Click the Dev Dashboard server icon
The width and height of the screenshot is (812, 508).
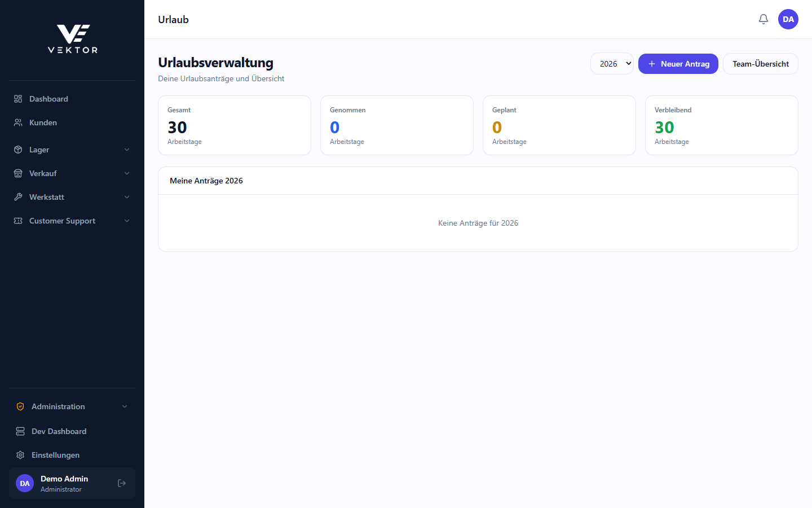(x=20, y=431)
